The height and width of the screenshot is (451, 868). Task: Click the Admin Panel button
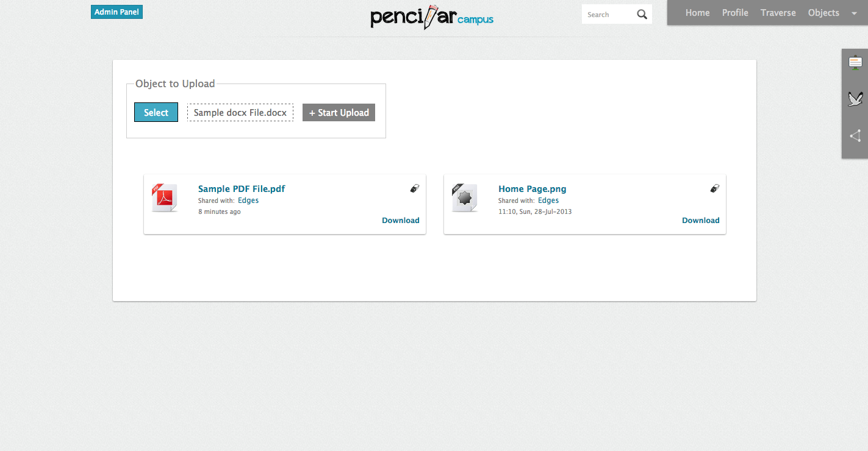[x=117, y=12]
